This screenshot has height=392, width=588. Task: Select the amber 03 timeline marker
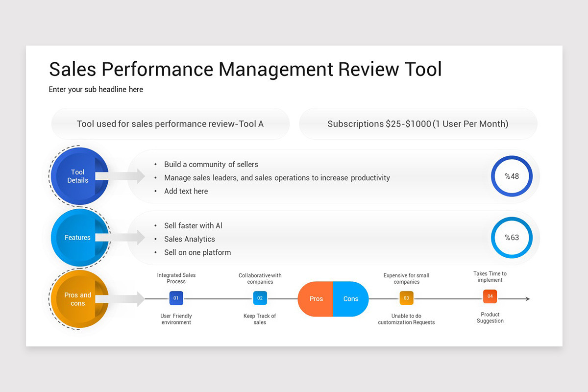coord(406,298)
